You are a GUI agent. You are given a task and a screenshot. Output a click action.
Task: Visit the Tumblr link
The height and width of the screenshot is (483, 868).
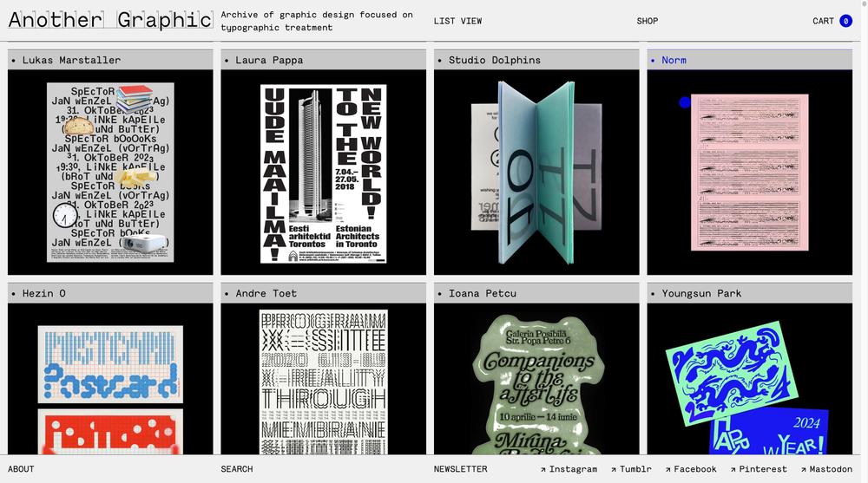point(632,469)
